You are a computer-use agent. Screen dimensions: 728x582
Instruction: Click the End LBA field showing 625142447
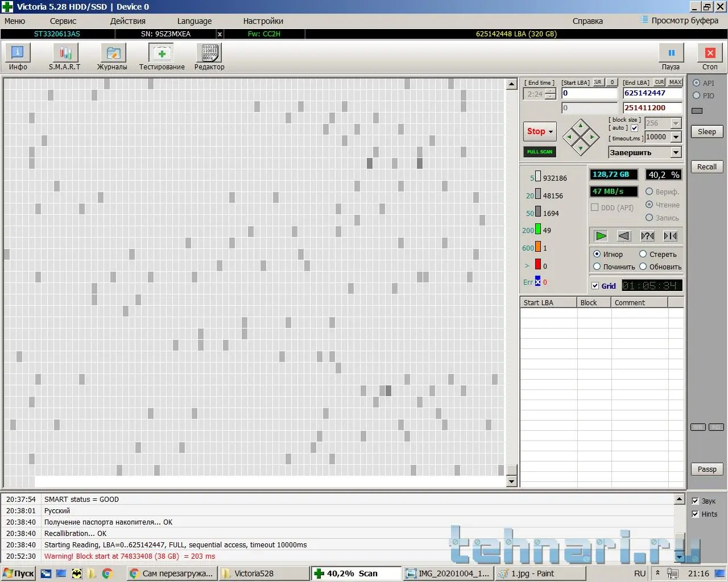click(652, 93)
